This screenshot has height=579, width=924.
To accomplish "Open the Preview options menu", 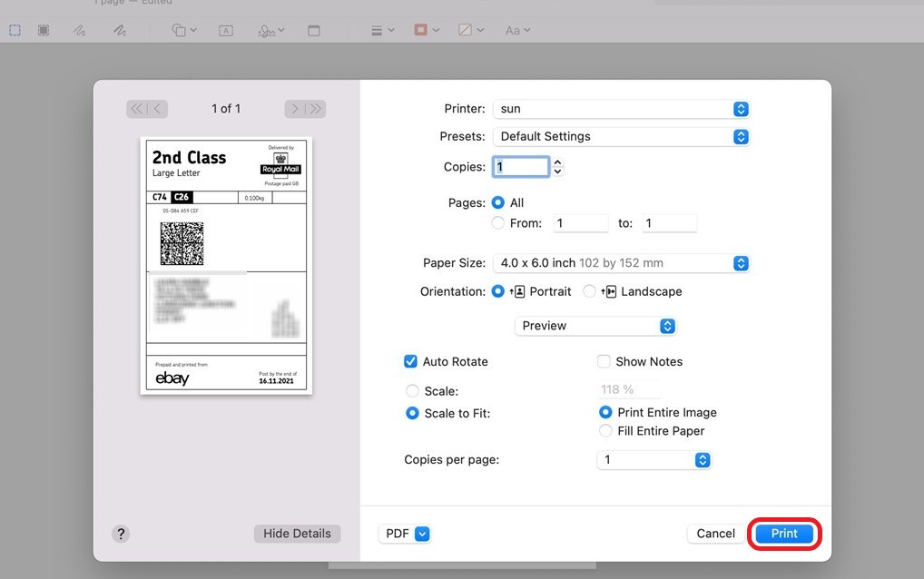I will click(x=595, y=326).
